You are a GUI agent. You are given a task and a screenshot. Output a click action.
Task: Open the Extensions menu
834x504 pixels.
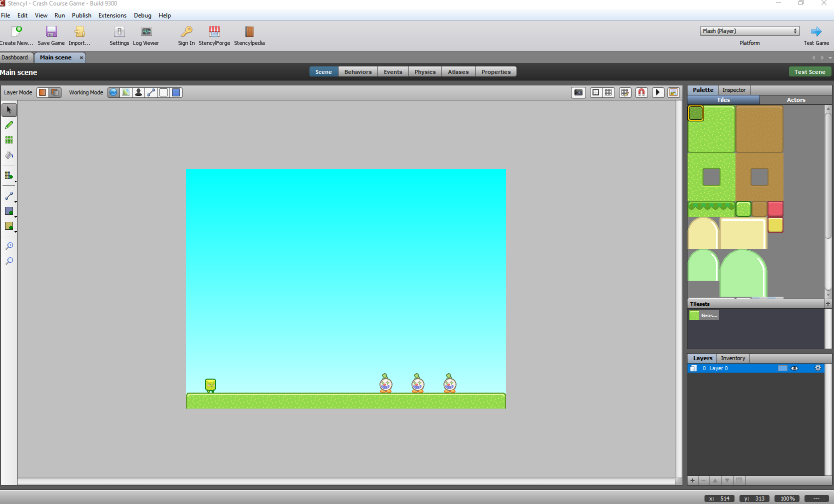[x=112, y=15]
